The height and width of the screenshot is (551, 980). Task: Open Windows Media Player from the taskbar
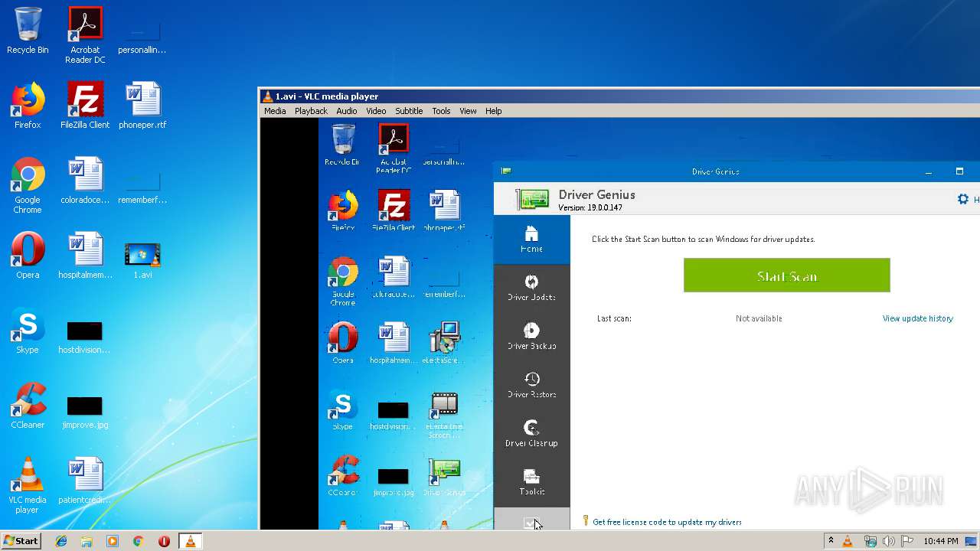point(113,541)
